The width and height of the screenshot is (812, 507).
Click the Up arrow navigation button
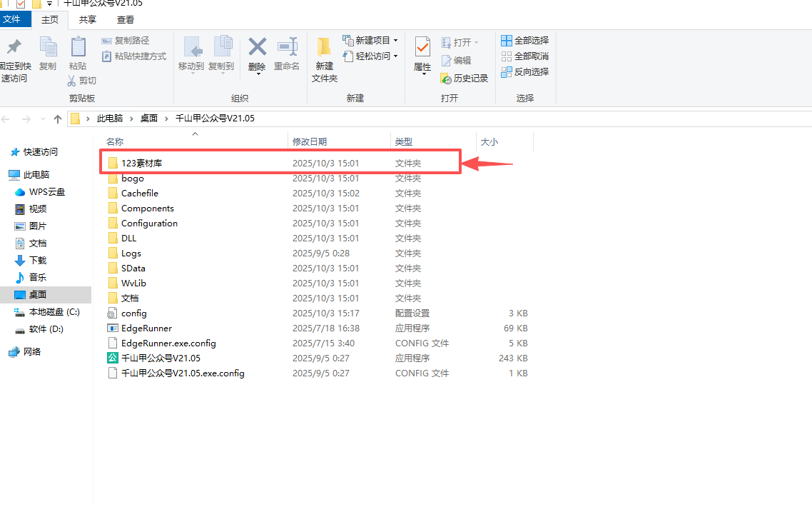click(58, 119)
